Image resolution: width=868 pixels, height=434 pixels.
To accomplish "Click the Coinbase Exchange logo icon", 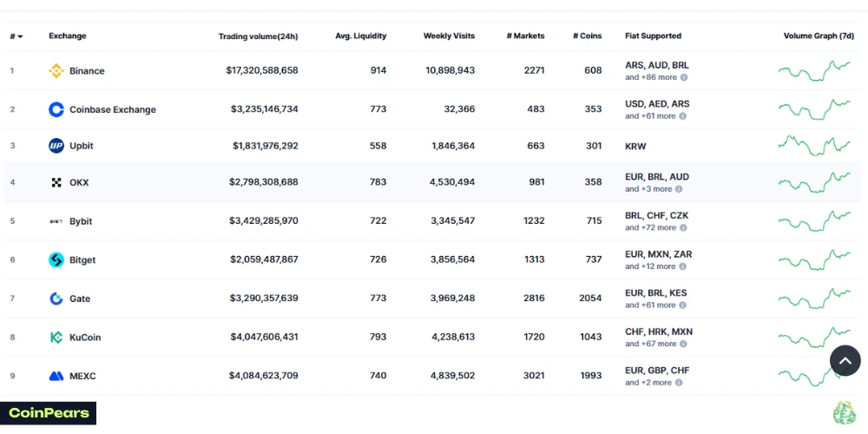I will point(56,109).
